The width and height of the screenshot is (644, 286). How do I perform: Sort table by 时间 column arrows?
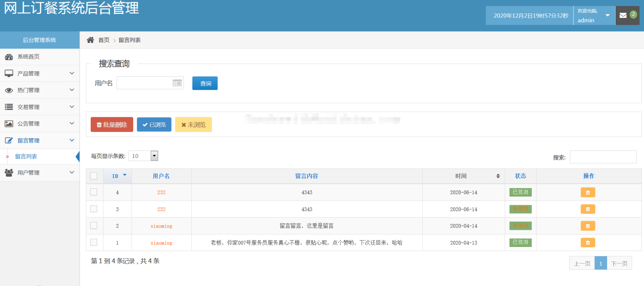[498, 176]
